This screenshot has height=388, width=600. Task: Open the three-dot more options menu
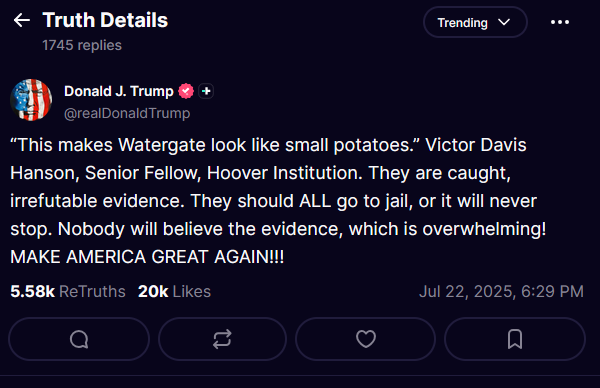(x=560, y=22)
